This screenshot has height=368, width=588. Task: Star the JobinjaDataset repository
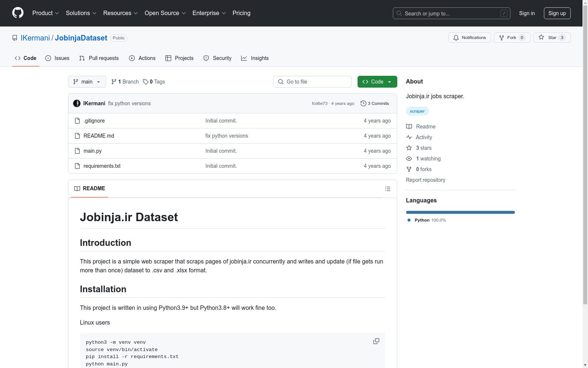pyautogui.click(x=552, y=38)
